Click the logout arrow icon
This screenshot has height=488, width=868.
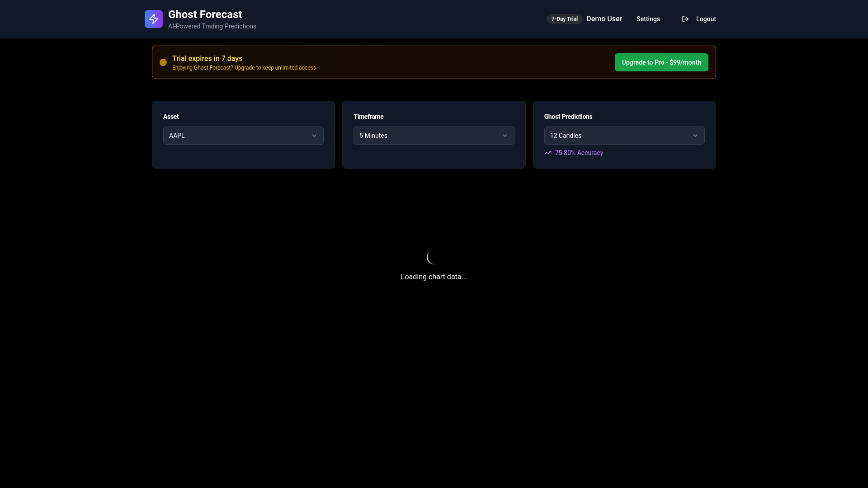(x=685, y=19)
